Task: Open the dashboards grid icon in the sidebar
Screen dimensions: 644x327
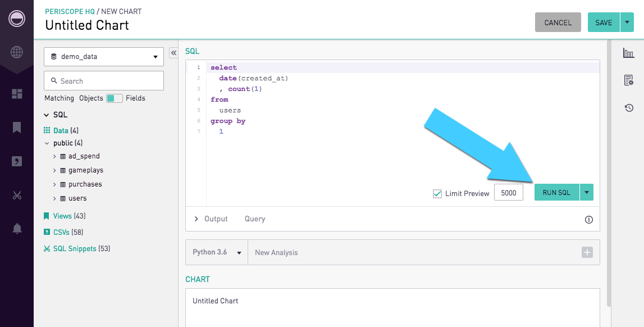Action: [x=17, y=94]
